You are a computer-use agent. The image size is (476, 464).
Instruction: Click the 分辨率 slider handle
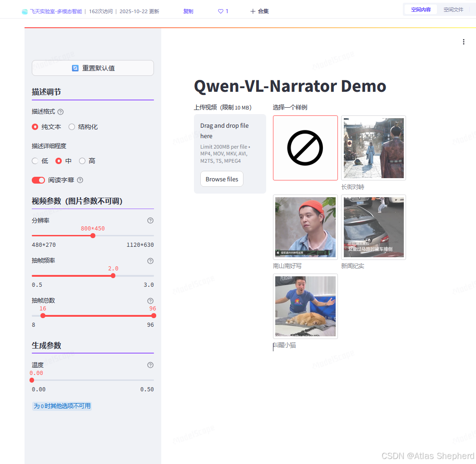[x=93, y=236]
